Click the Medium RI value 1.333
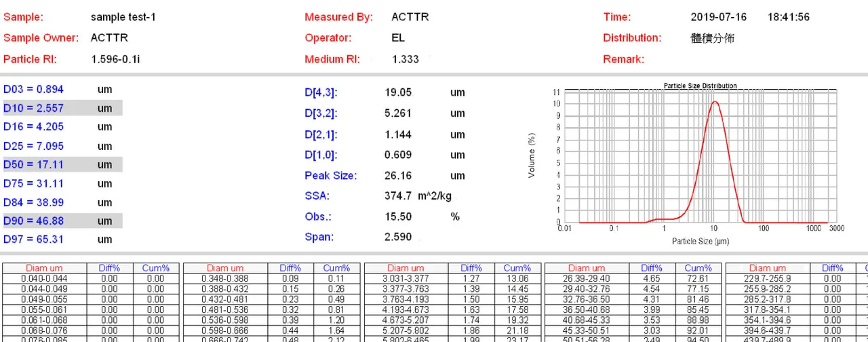This screenshot has width=868, height=342. [x=406, y=59]
